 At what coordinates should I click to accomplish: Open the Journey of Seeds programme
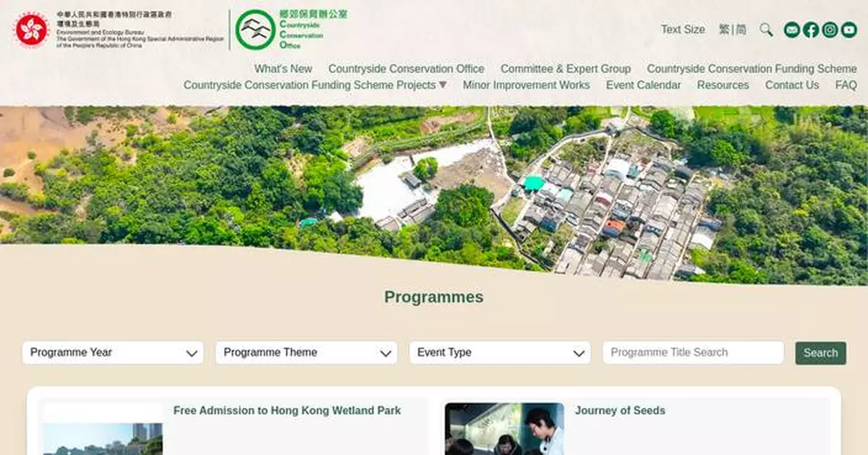click(x=619, y=410)
